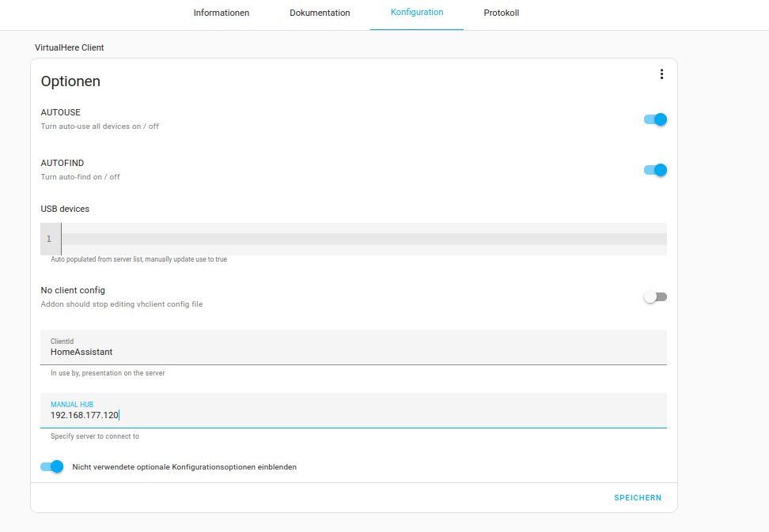Enable the No client config switch

tap(655, 297)
